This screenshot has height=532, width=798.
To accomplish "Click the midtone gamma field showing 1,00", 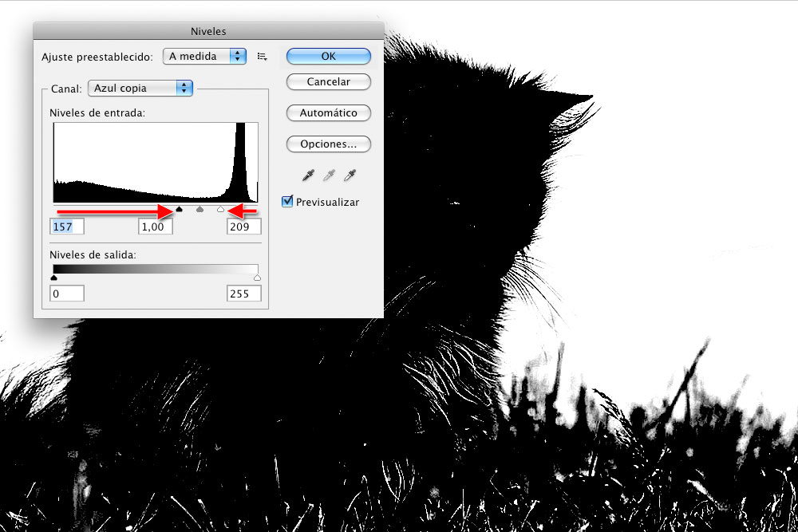I will [156, 227].
